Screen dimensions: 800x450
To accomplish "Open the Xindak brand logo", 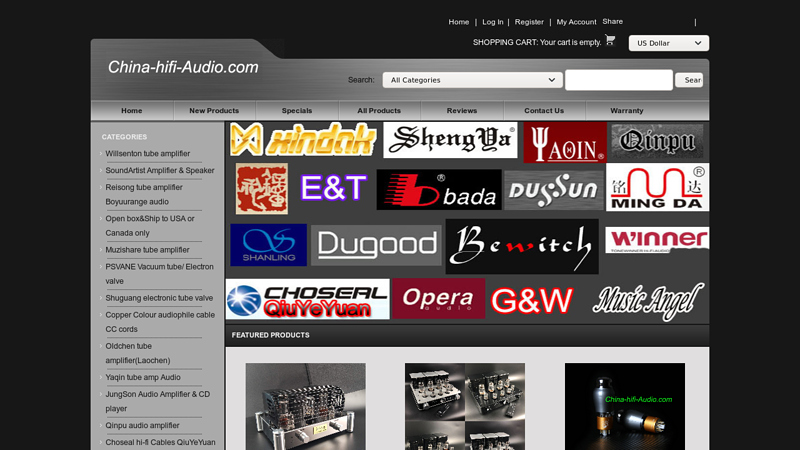I will coord(303,139).
